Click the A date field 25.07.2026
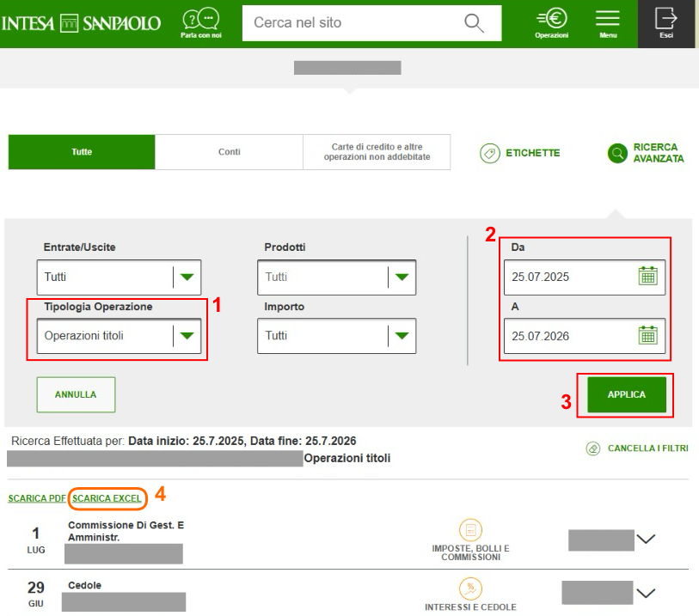Screen dimensions: 699x616 (x=585, y=336)
